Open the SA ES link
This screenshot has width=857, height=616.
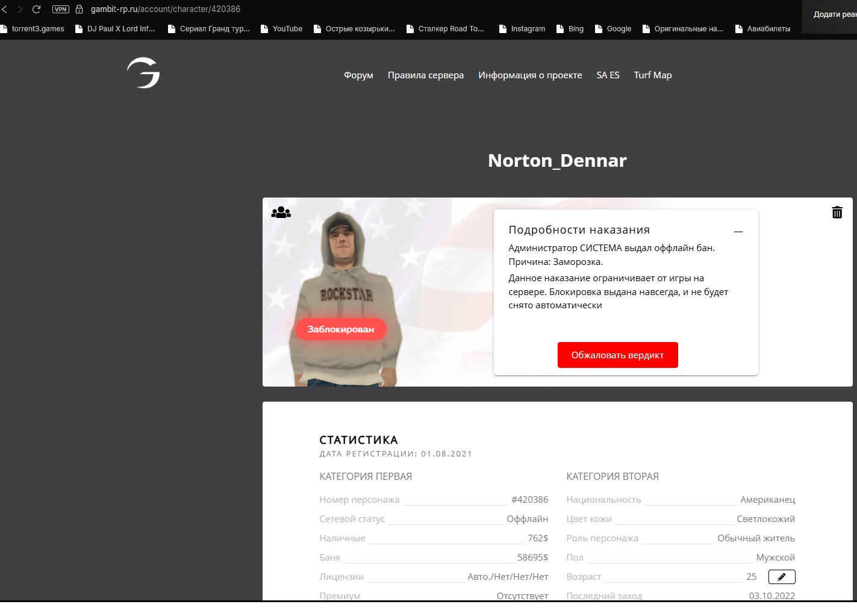[x=608, y=75]
